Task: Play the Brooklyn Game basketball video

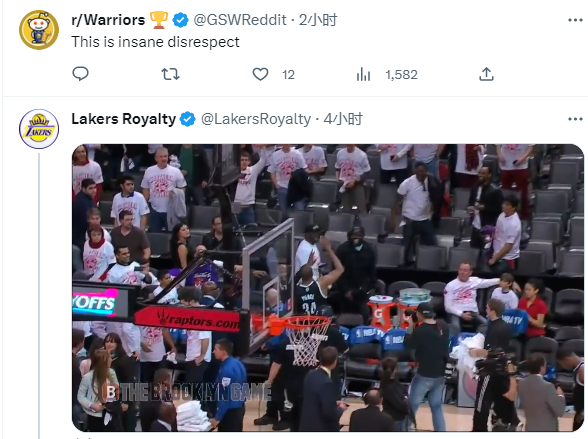Action: click(x=328, y=288)
